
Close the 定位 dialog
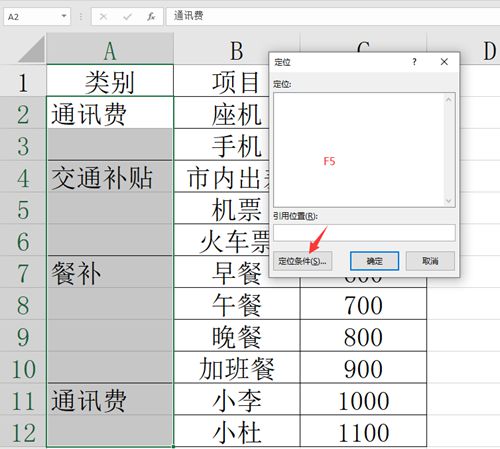coord(444,62)
